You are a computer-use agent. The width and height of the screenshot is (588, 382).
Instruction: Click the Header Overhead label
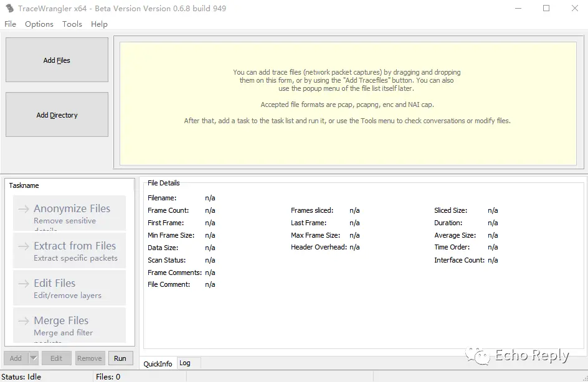tap(319, 247)
